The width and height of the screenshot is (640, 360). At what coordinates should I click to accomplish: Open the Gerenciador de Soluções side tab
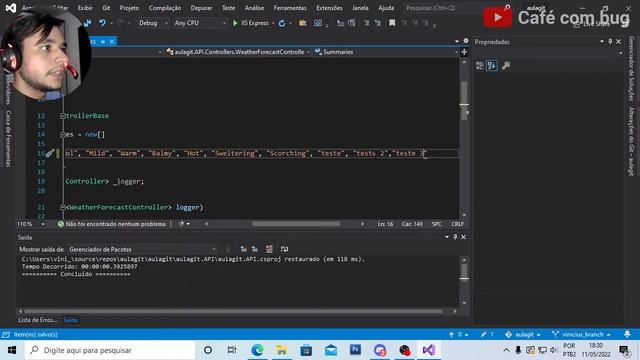(631, 68)
